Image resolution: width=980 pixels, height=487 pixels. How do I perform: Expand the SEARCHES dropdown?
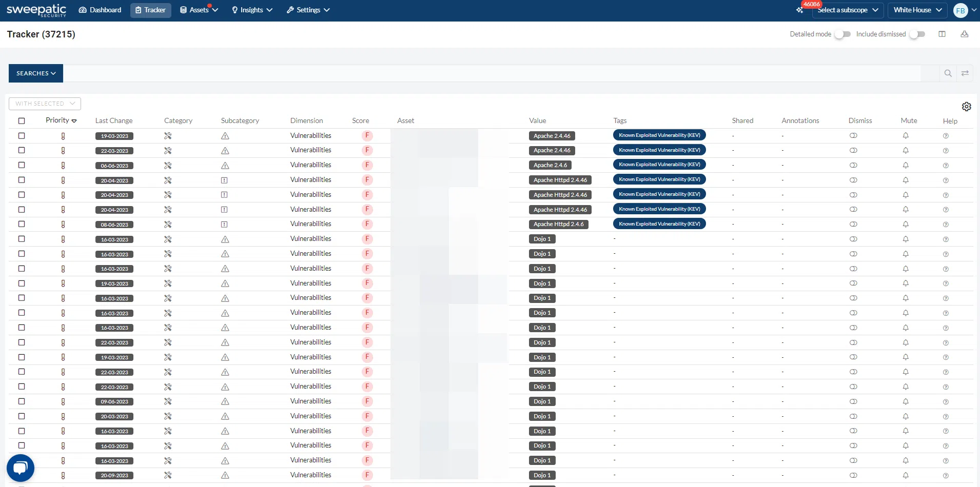(36, 73)
